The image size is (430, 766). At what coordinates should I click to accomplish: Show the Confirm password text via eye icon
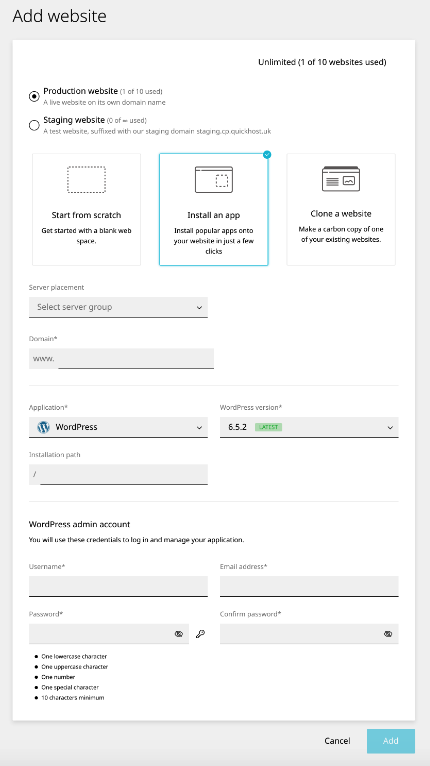(x=388, y=634)
